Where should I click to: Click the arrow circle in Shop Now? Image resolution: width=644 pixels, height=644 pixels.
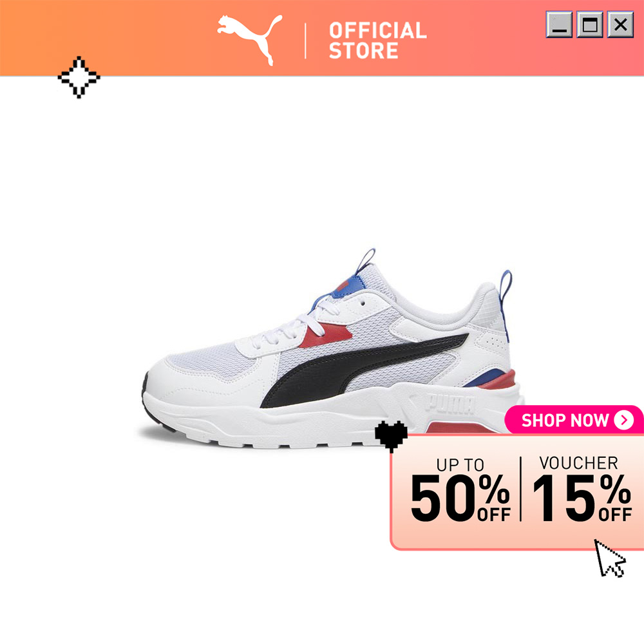click(624, 420)
